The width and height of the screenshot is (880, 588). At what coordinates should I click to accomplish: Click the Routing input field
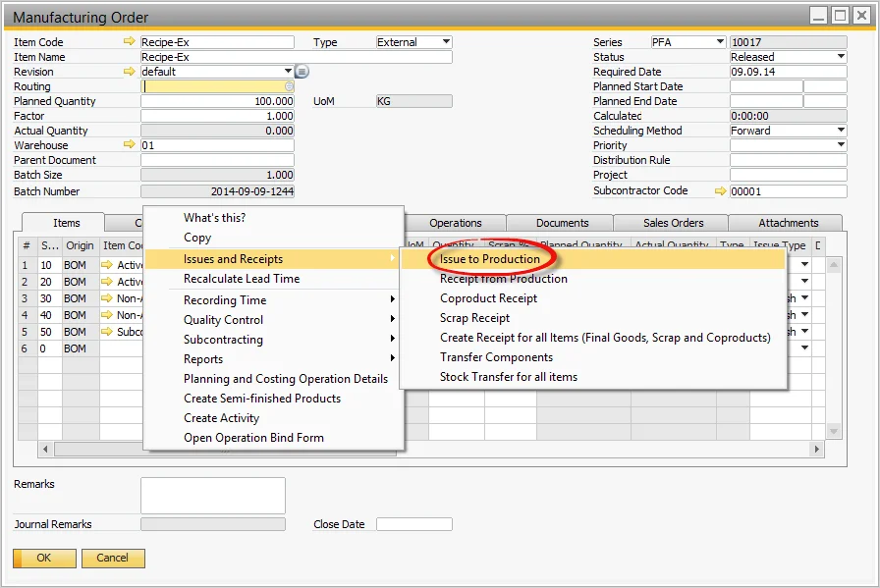217,86
